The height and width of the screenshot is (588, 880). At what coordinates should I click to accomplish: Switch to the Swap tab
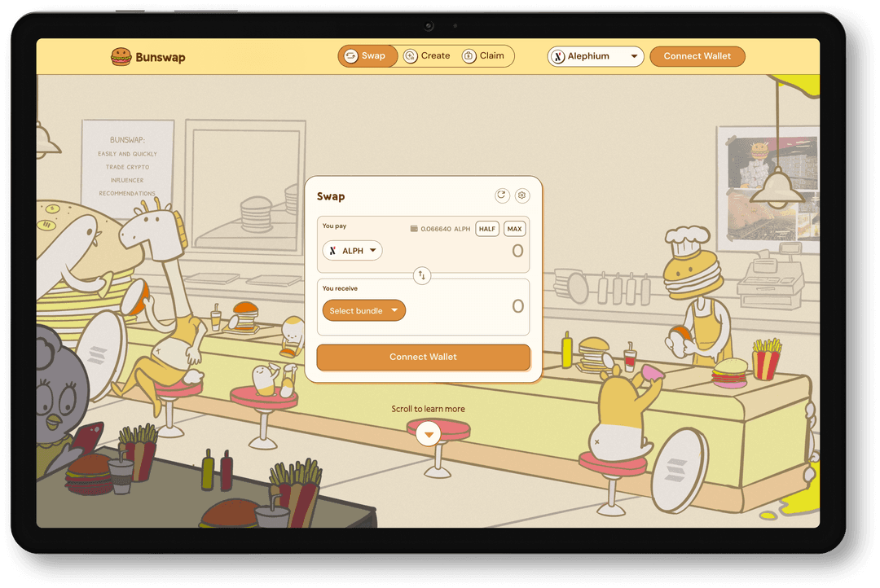367,56
